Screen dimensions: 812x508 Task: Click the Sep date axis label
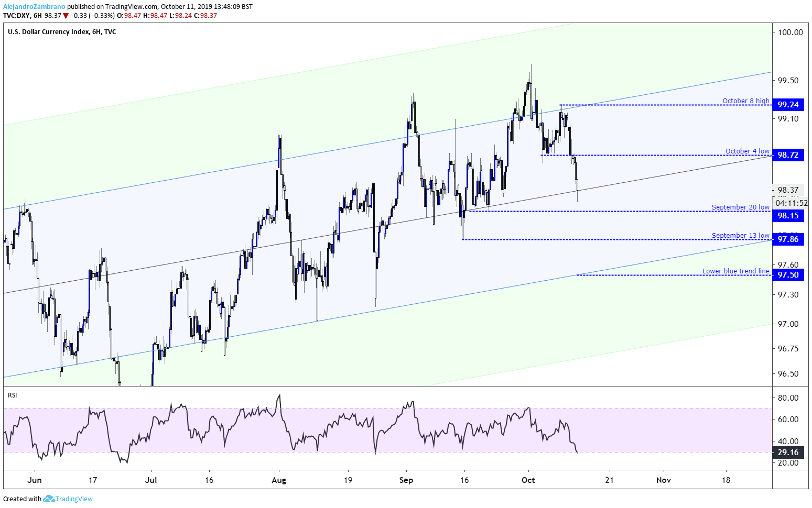pyautogui.click(x=406, y=480)
